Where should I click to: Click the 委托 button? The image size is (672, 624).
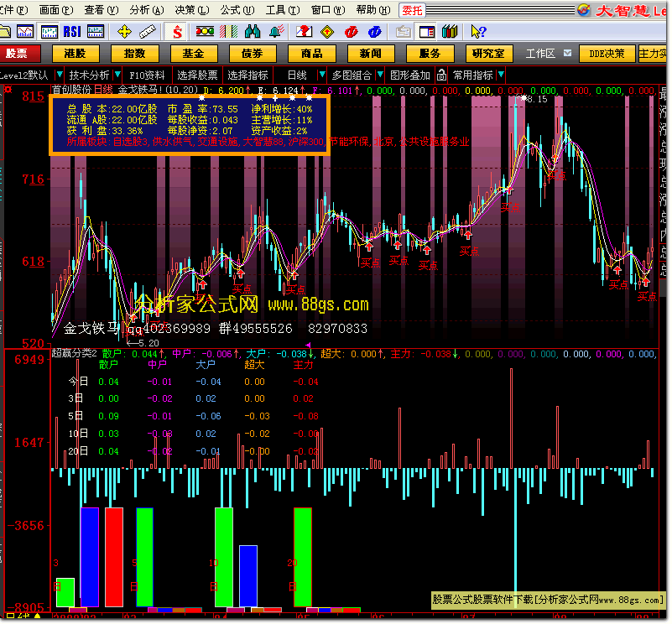pyautogui.click(x=412, y=10)
